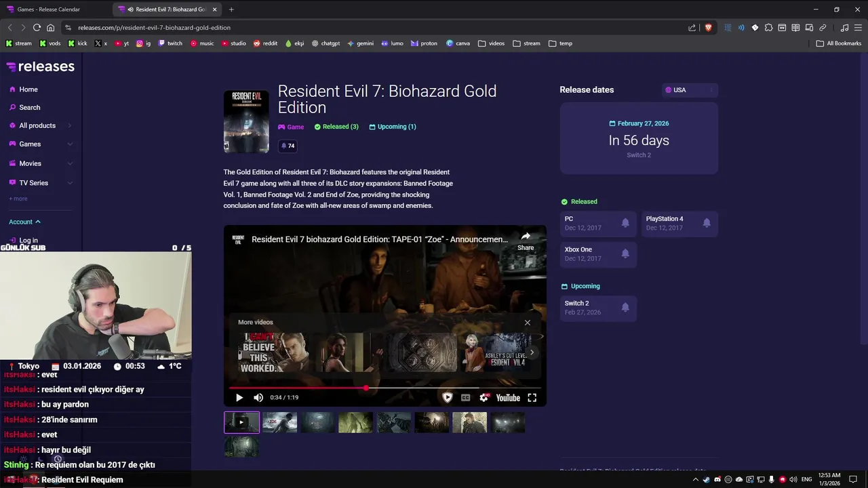Click the browser Home button
Viewport: 868px width, 488px height.
(x=50, y=28)
